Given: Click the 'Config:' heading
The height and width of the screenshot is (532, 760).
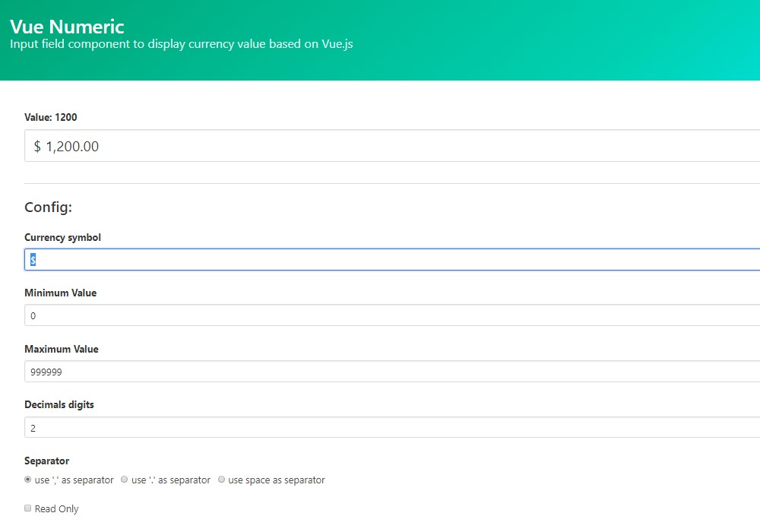Looking at the screenshot, I should [x=48, y=207].
